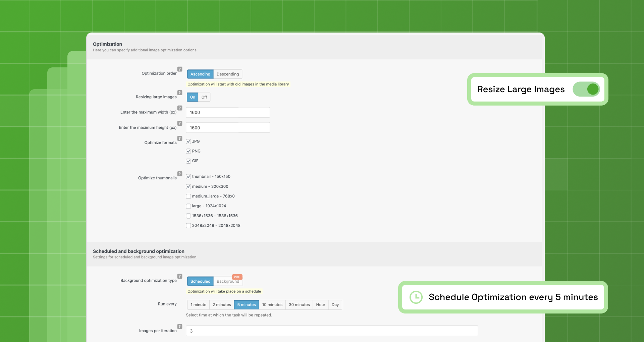Uncheck the GIF format checkbox
The image size is (644, 342).
click(x=188, y=161)
